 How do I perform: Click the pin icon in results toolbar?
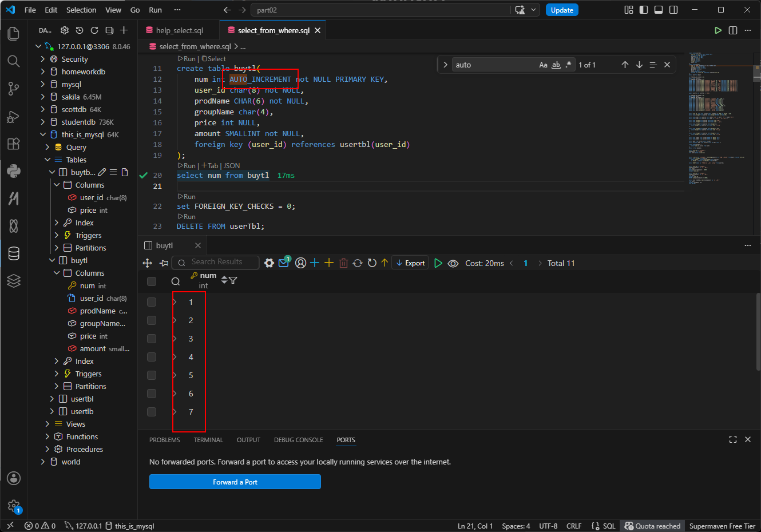(x=164, y=263)
